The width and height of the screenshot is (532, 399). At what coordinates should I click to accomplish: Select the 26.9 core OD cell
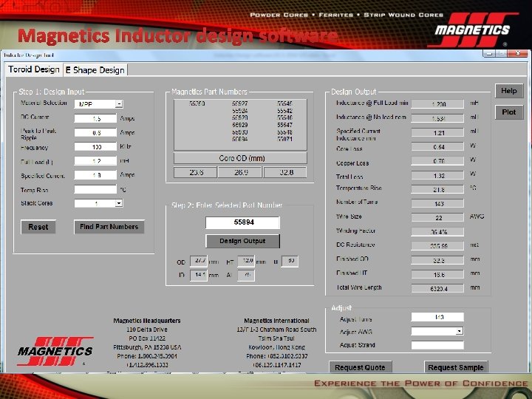click(240, 172)
